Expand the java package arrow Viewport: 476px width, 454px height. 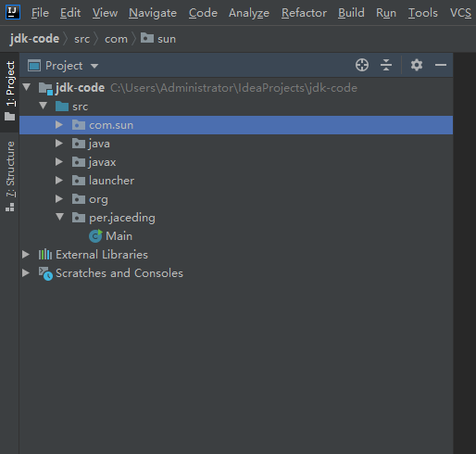tap(59, 144)
